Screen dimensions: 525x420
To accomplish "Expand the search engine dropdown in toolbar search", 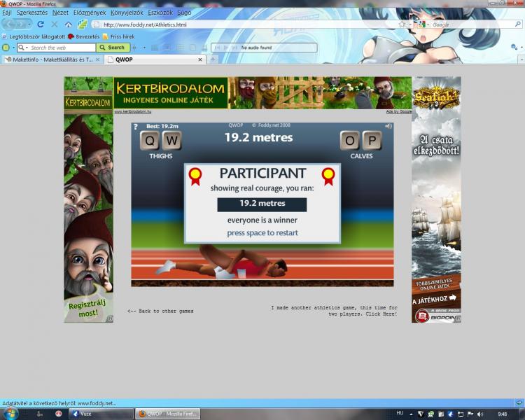I will point(22,48).
